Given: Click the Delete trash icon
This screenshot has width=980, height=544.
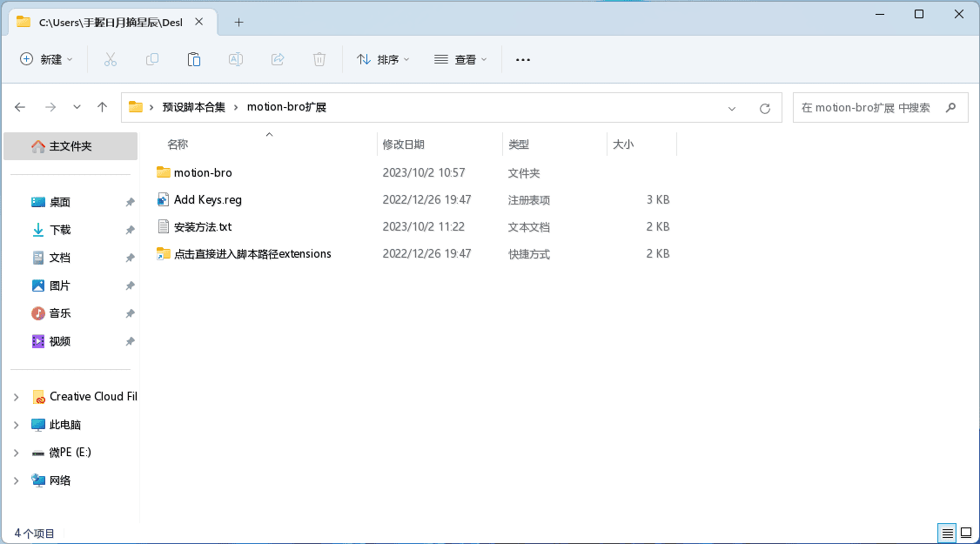Looking at the screenshot, I should coord(319,59).
